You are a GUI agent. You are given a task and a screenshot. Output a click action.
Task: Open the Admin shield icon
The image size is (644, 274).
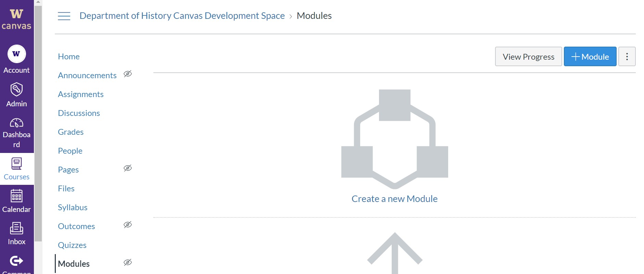16,89
